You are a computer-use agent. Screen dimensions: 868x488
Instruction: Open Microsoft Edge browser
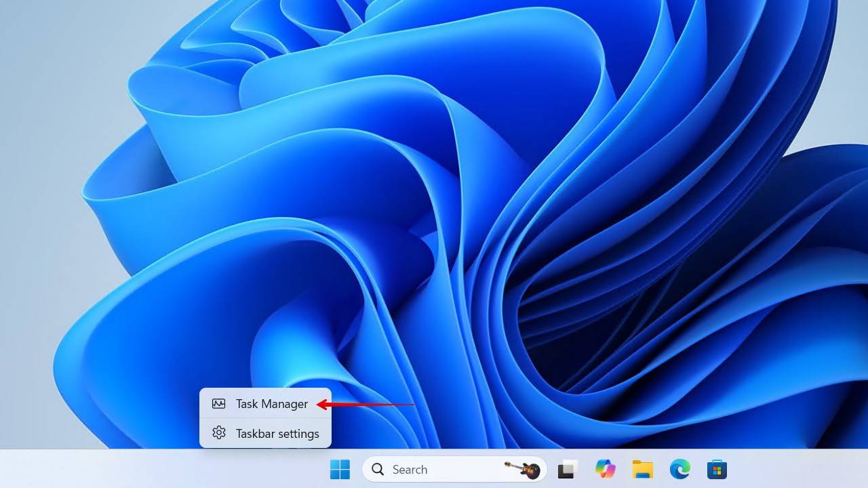pyautogui.click(x=678, y=468)
